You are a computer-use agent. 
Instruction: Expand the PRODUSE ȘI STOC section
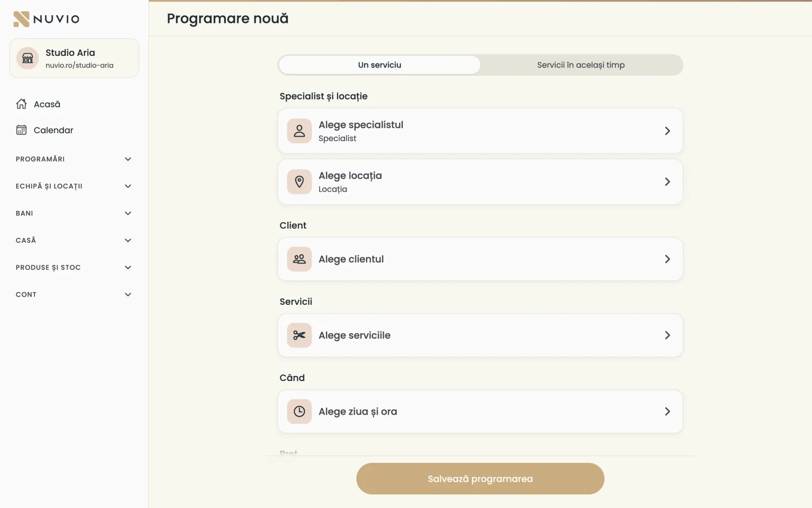point(74,267)
